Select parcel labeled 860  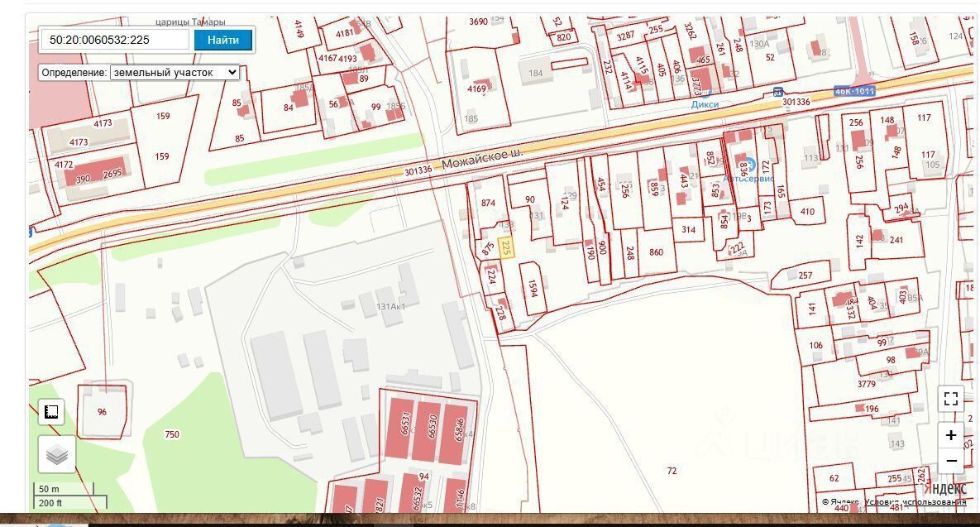[657, 252]
